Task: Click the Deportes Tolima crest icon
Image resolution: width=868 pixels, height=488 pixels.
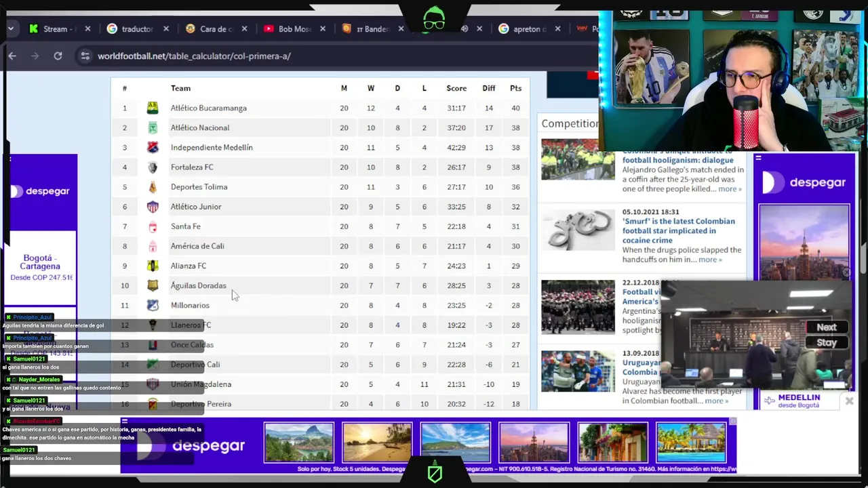Action: pos(153,187)
